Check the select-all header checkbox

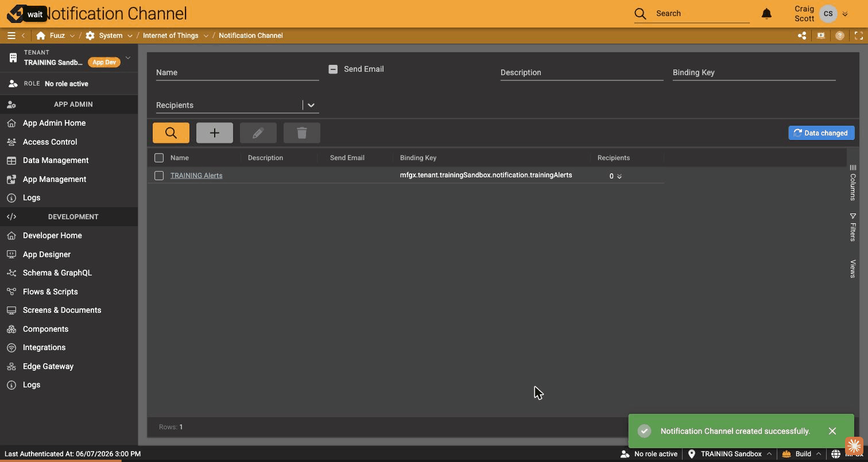(159, 158)
